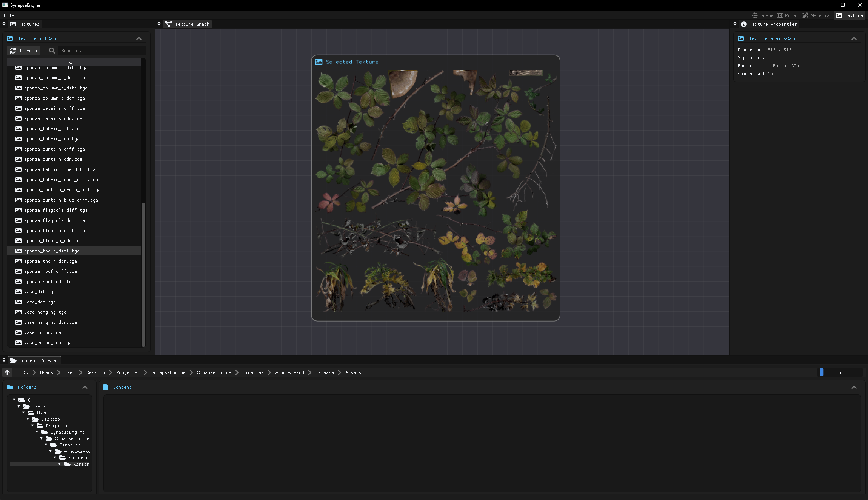Focus the texture Search input field
The image size is (868, 500).
click(x=102, y=51)
